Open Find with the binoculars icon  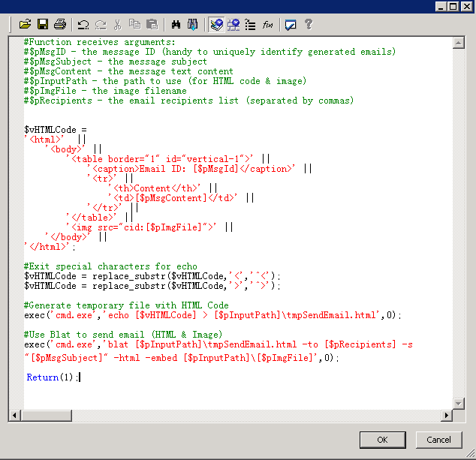coord(176,25)
